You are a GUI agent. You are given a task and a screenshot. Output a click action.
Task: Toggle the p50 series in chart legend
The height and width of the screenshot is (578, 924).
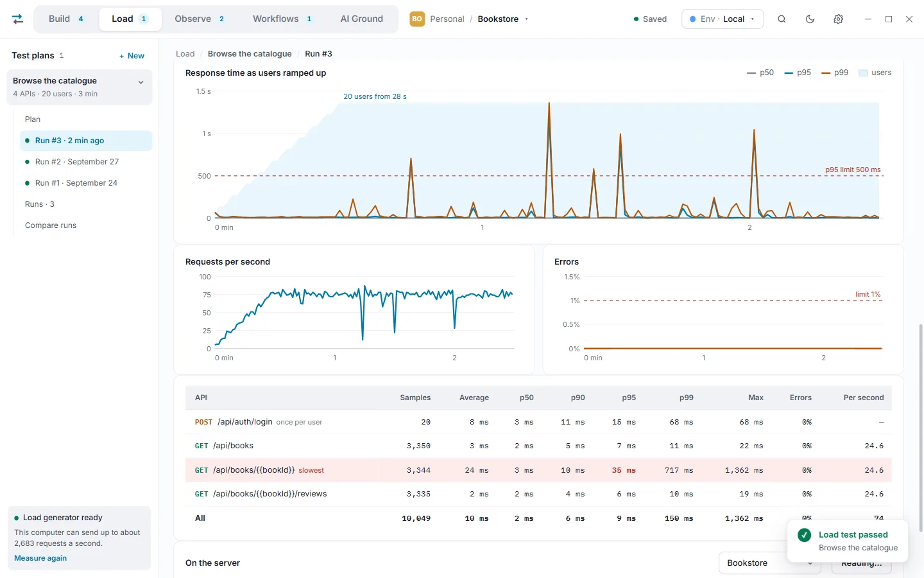point(760,73)
